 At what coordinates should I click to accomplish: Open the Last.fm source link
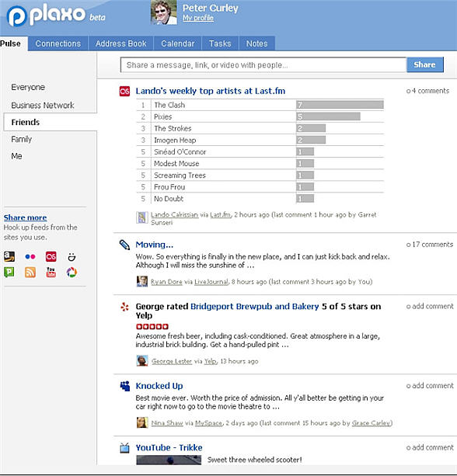click(221, 215)
